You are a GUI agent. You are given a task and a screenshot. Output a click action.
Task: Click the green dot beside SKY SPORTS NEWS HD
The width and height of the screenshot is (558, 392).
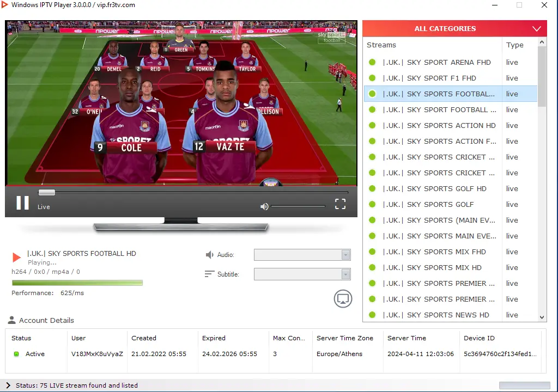click(x=372, y=315)
